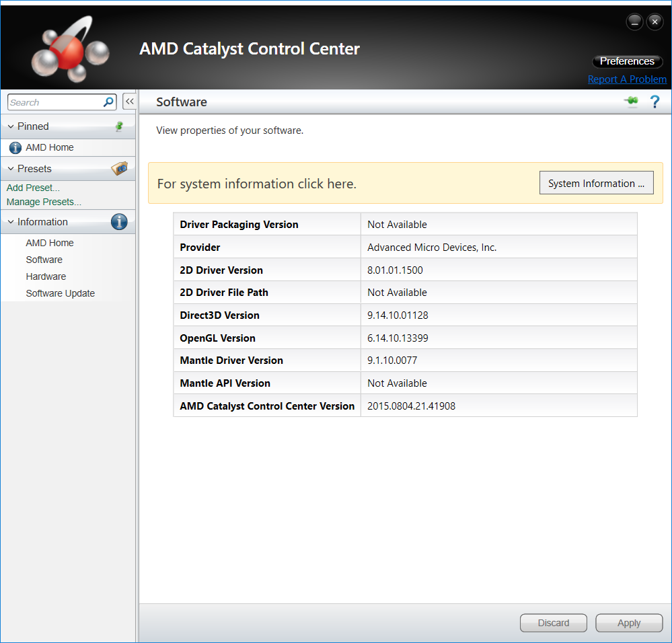Collapse the Information section
This screenshot has width=672, height=643.
pos(11,222)
